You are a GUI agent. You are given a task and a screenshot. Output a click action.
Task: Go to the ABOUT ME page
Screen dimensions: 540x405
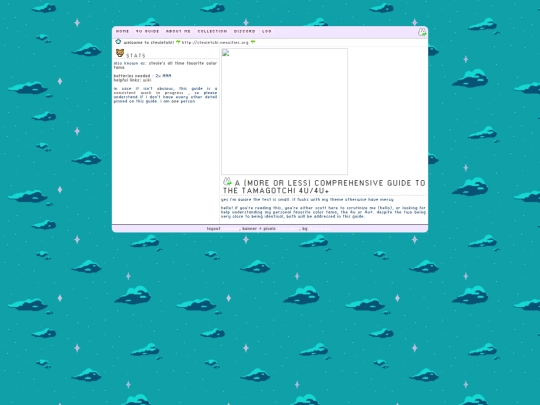178,31
